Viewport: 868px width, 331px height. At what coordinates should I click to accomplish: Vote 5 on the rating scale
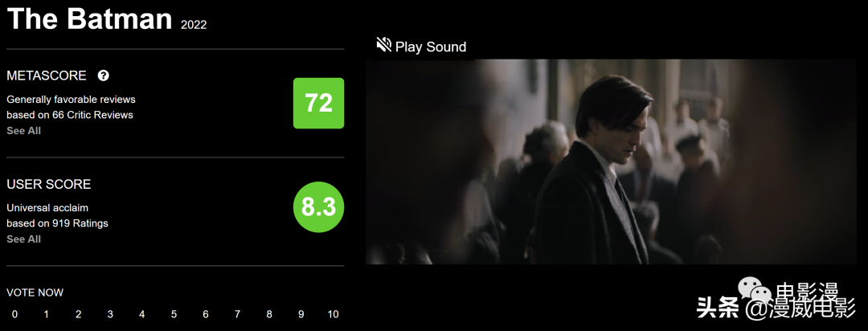pyautogui.click(x=174, y=314)
